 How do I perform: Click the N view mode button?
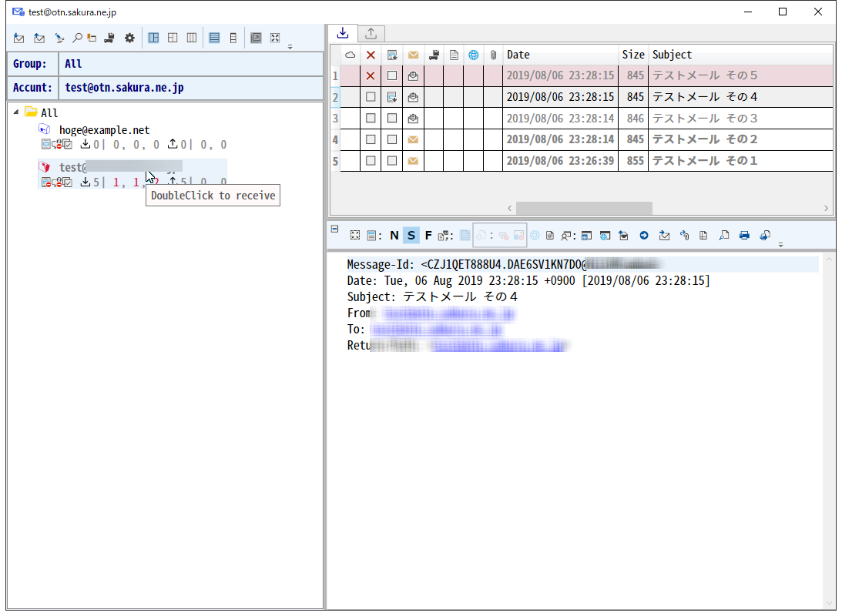coord(394,236)
